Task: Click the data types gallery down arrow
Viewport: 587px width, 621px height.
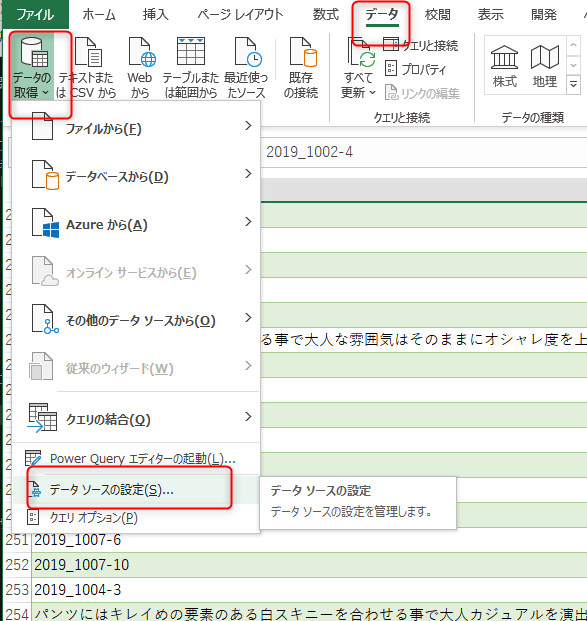Action: [573, 65]
